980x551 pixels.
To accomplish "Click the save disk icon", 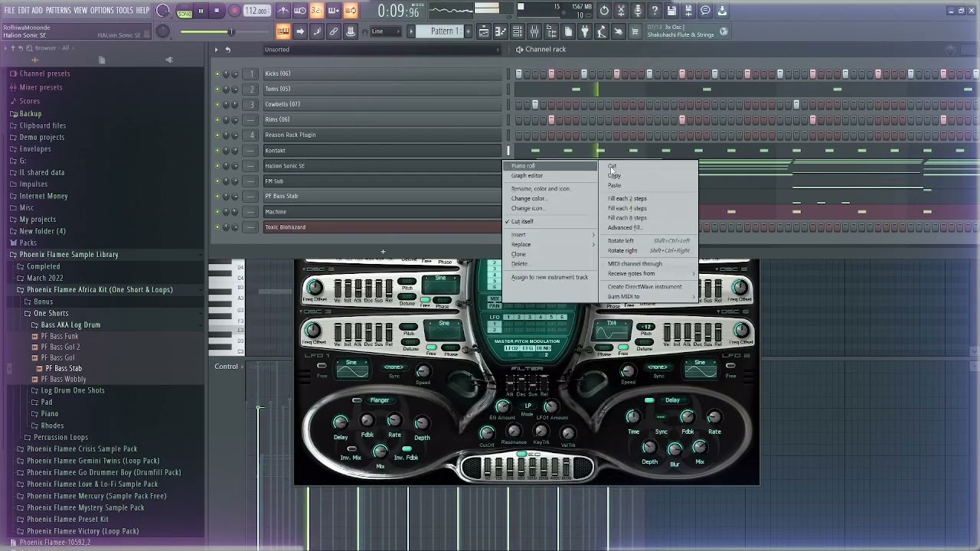I will (671, 11).
